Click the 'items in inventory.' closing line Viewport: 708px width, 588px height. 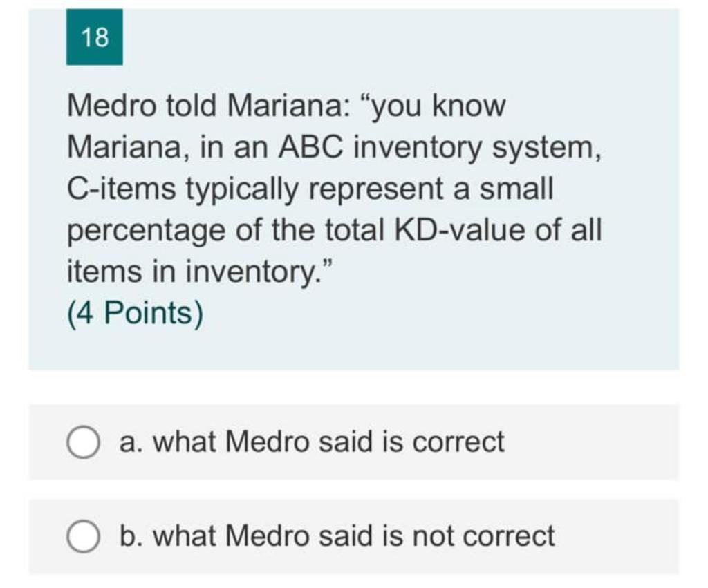pos(200,272)
